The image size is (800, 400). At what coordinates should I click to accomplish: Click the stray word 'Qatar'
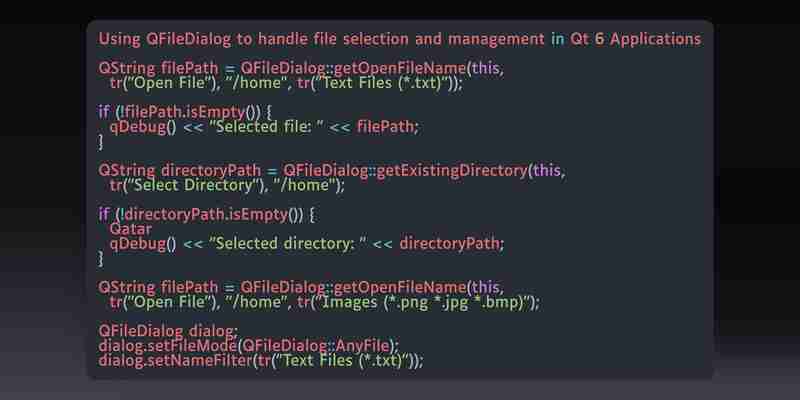tap(131, 229)
